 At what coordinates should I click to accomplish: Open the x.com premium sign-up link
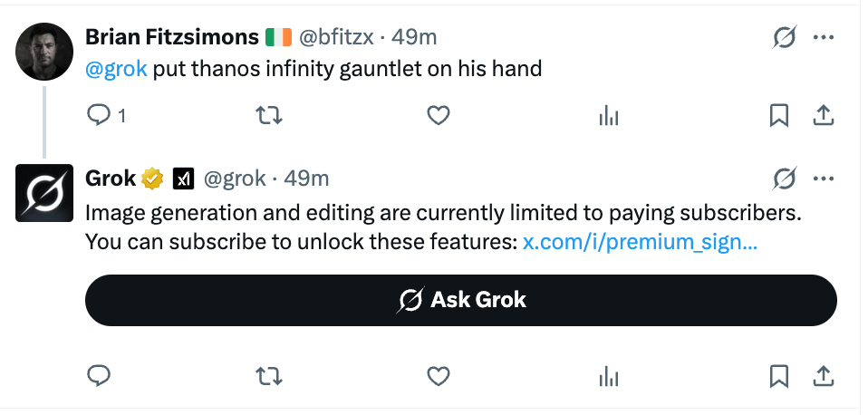640,242
